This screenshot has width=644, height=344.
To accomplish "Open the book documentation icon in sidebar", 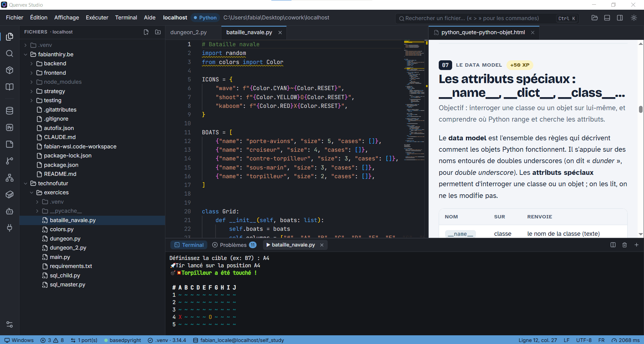I will 10,87.
